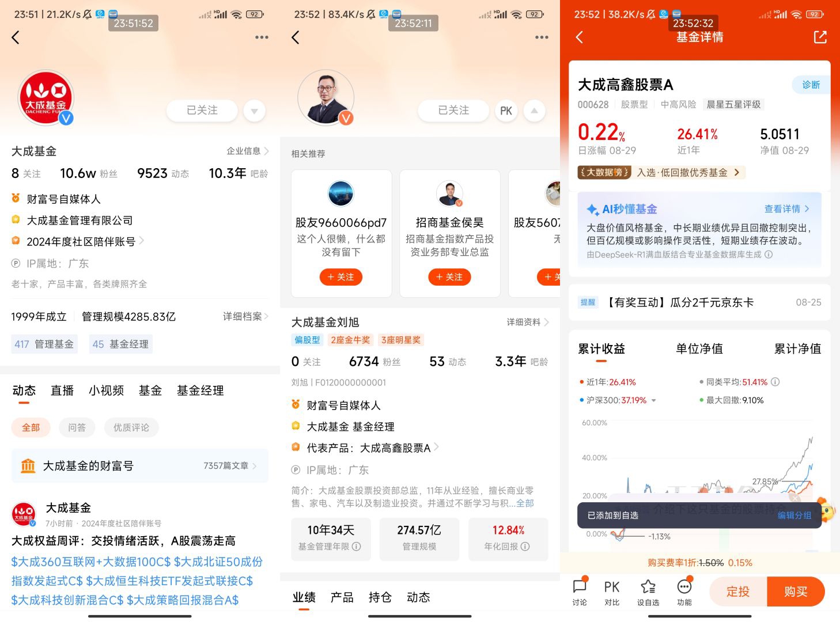Open 股友9660066pd7 avatar
Image resolution: width=840 pixels, height=622 pixels.
point(341,194)
